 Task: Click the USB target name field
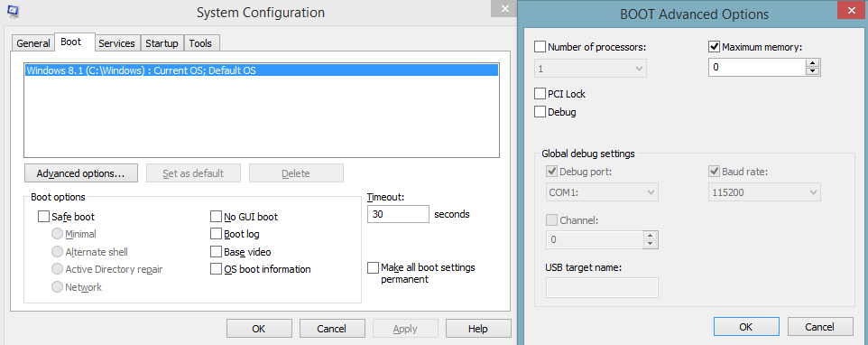click(x=603, y=287)
